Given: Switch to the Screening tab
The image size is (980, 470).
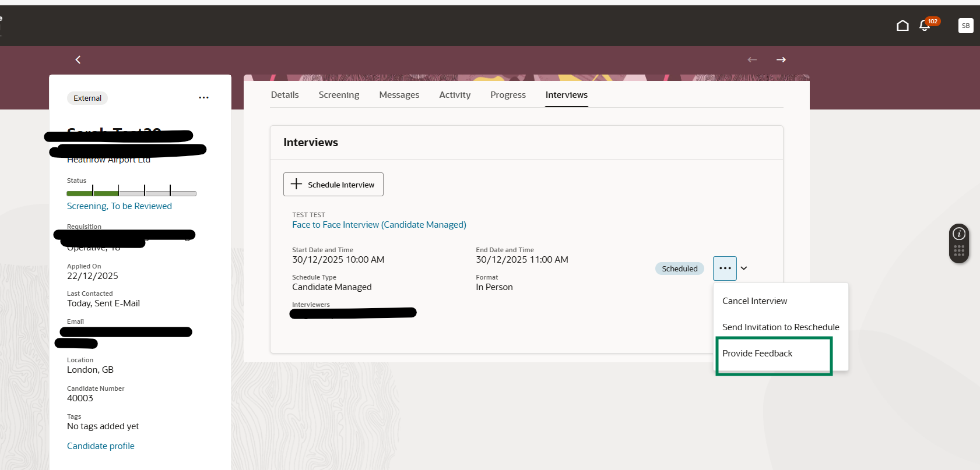Looking at the screenshot, I should point(339,95).
